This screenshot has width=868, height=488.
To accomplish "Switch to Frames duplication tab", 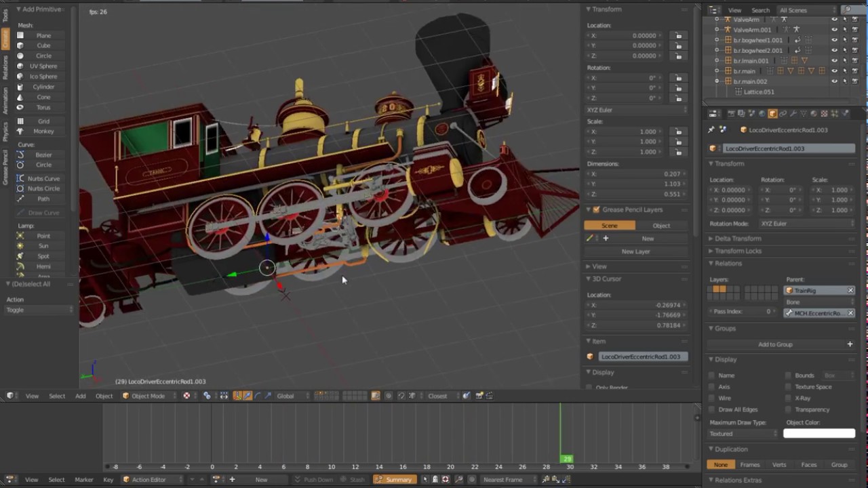I will coord(750,465).
